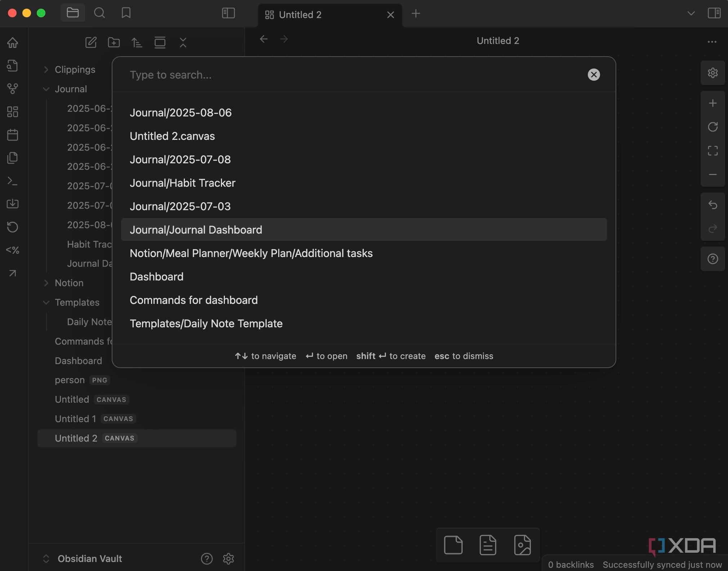This screenshot has width=728, height=571.
Task: Zoom to fit canvas icon
Action: point(713,151)
